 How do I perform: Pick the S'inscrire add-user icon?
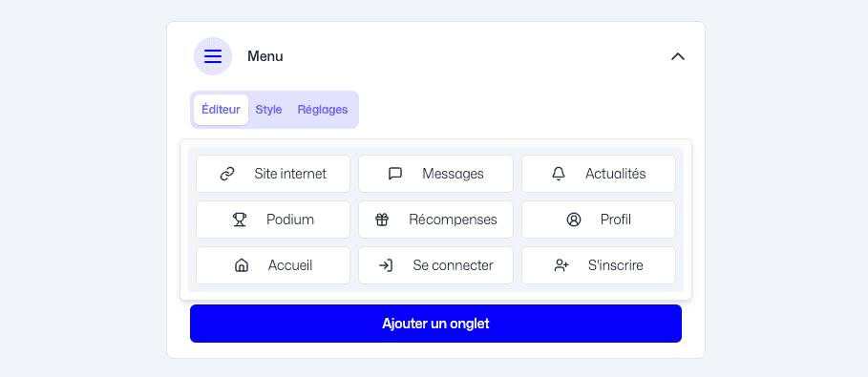pos(561,265)
